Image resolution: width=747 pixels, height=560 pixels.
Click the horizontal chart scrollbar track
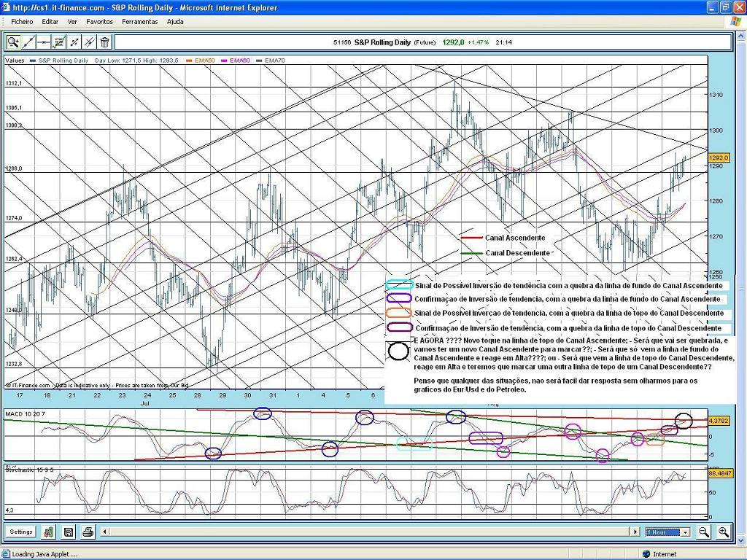click(370, 532)
